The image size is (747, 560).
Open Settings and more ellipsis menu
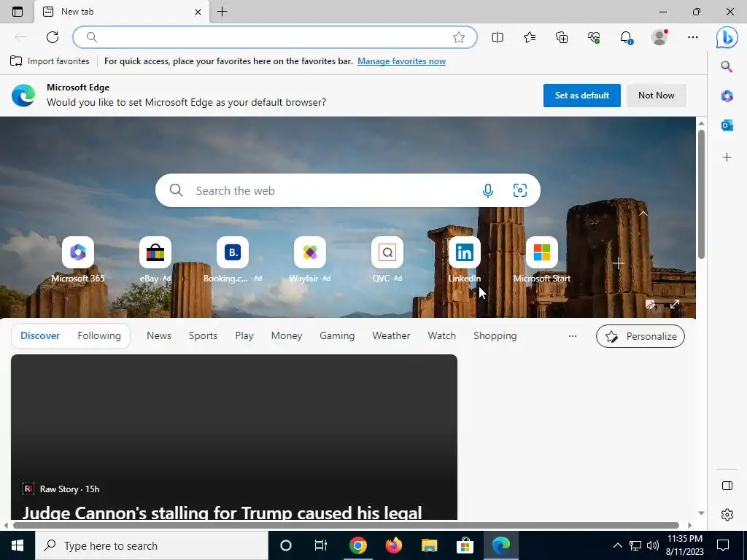[693, 37]
